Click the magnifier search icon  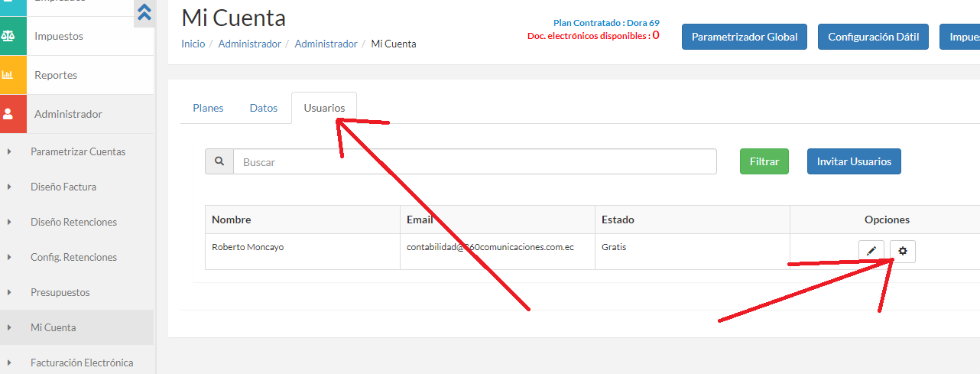pyautogui.click(x=219, y=161)
